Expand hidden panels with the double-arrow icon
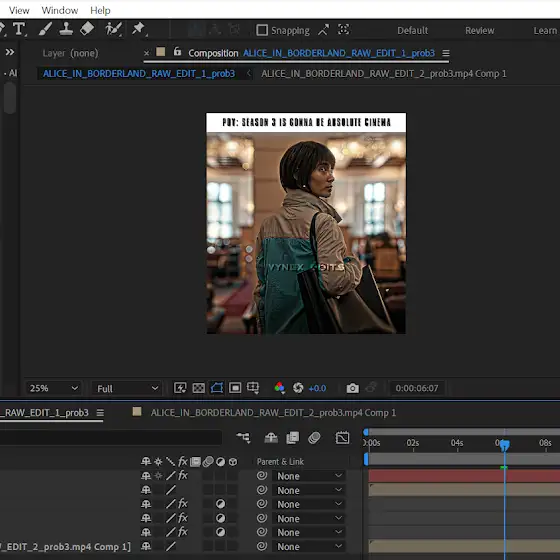The image size is (560, 560). pyautogui.click(x=10, y=52)
